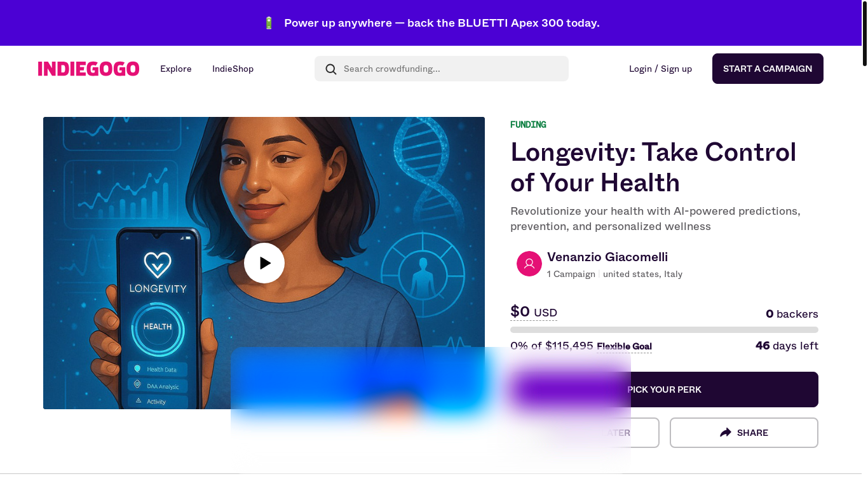This screenshot has height=488, width=868.
Task: Open the IndieShop menu item
Action: click(233, 69)
